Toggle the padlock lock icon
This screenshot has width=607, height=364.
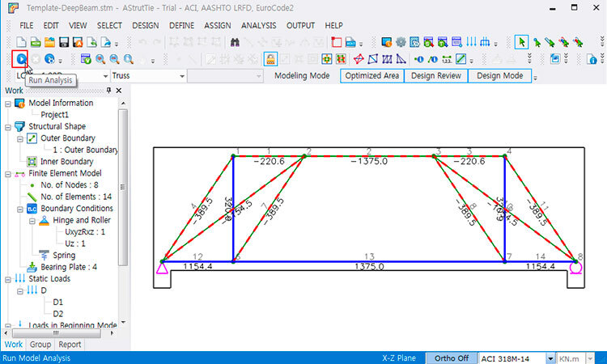(x=270, y=59)
